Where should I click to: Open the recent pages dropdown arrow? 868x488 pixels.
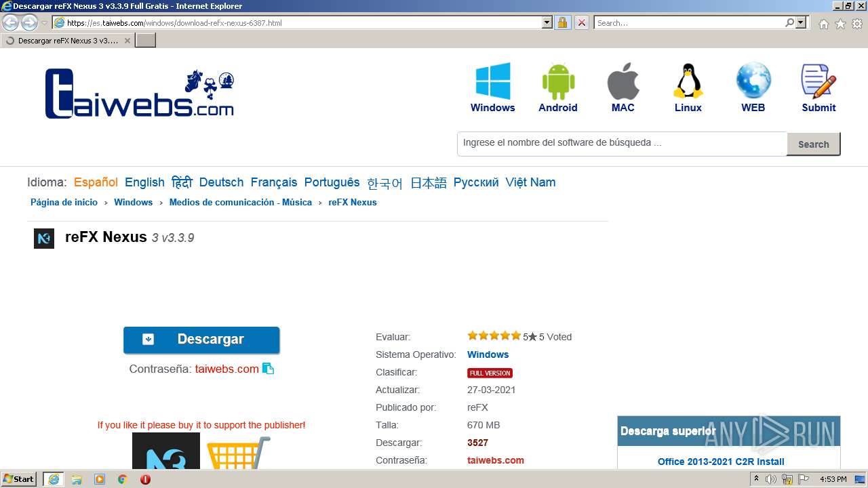point(44,23)
